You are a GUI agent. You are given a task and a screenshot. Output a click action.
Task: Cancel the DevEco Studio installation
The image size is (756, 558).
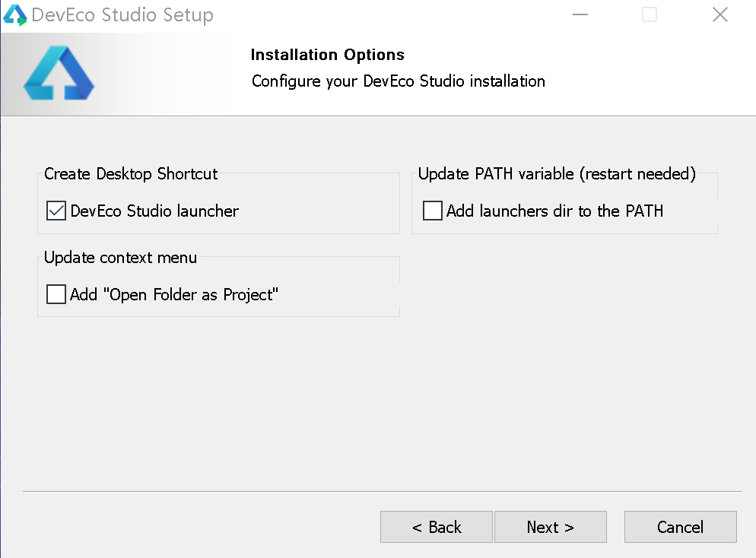click(680, 527)
